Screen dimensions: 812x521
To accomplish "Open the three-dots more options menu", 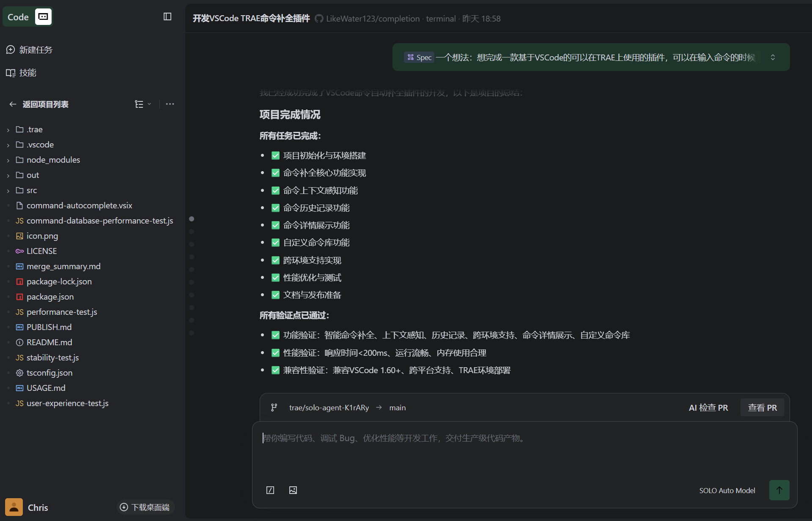I will 170,104.
